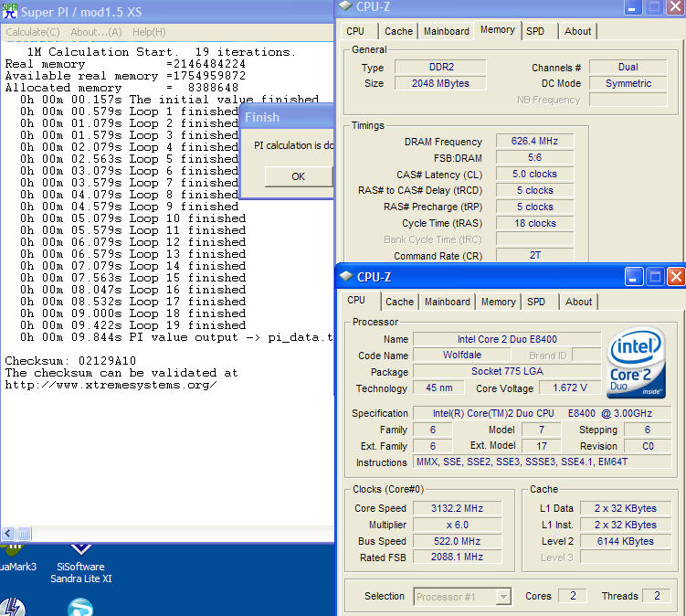Click the Core Voltage value 1.672 V

tap(570, 388)
